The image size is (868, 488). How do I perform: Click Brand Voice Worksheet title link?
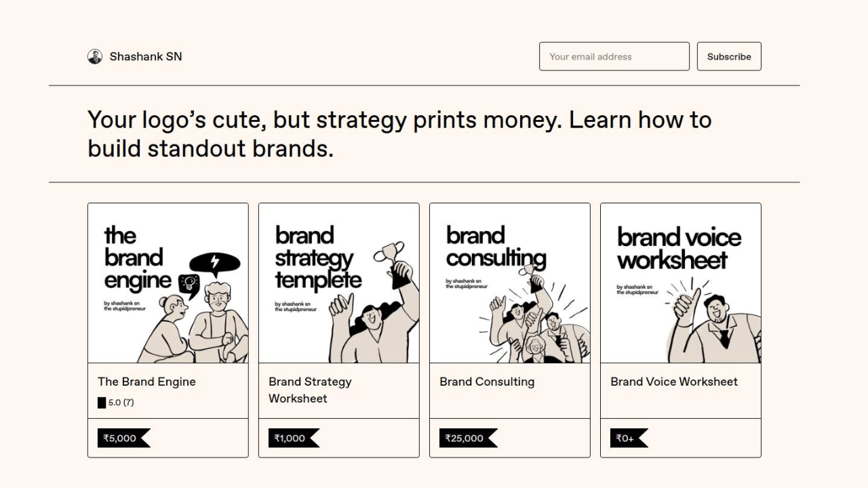(x=674, y=382)
